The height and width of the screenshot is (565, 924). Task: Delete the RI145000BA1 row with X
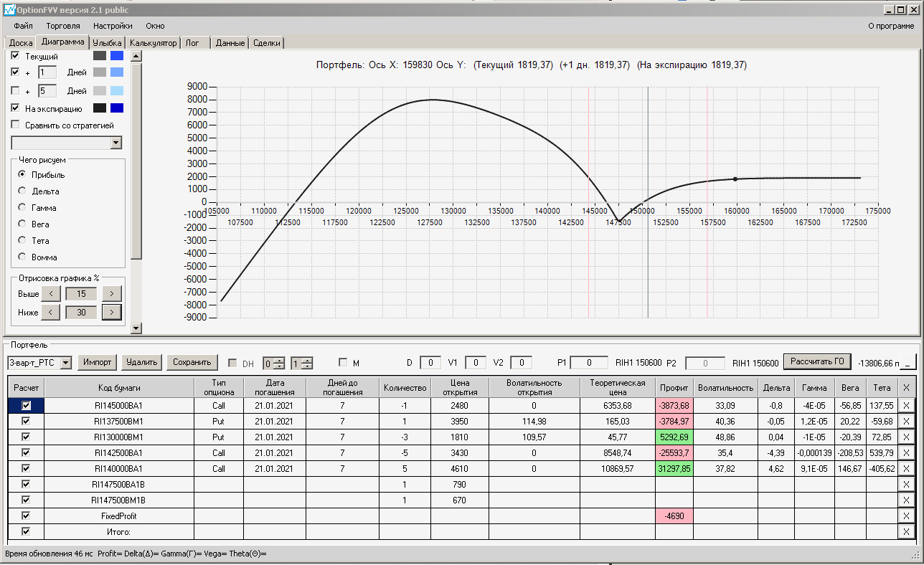pos(905,405)
